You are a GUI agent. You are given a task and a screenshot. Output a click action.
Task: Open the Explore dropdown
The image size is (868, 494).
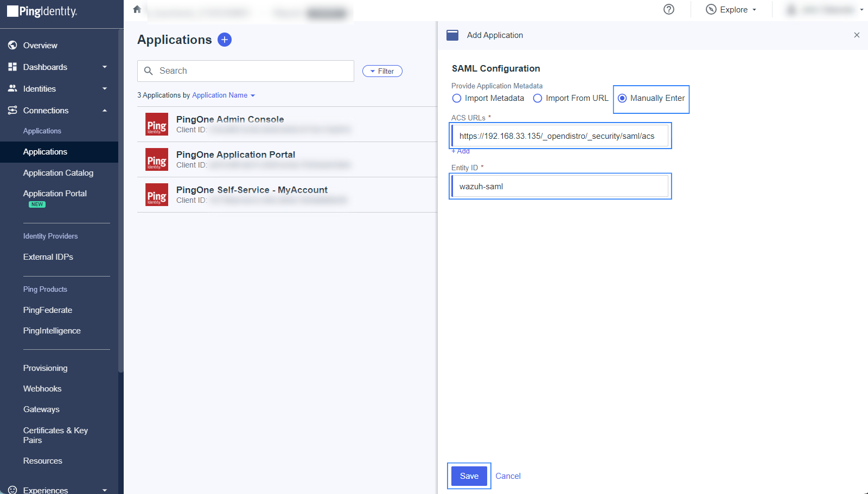pyautogui.click(x=731, y=10)
